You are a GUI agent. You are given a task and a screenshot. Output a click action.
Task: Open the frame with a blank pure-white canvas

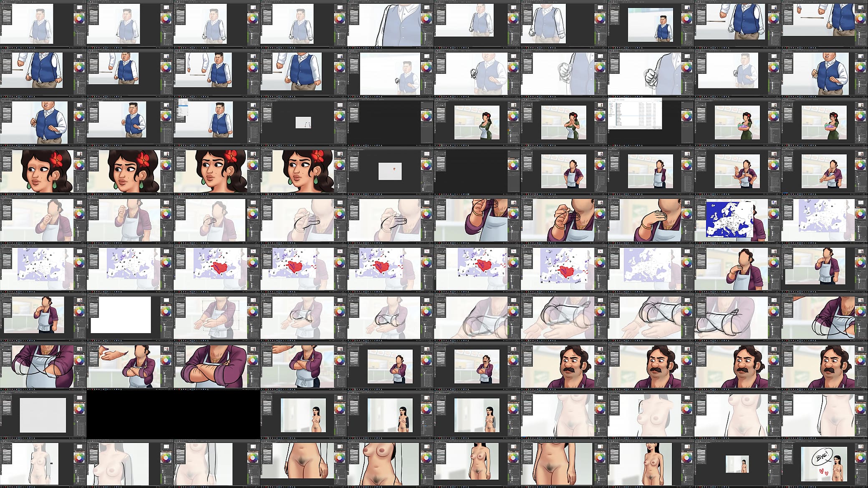pyautogui.click(x=130, y=317)
